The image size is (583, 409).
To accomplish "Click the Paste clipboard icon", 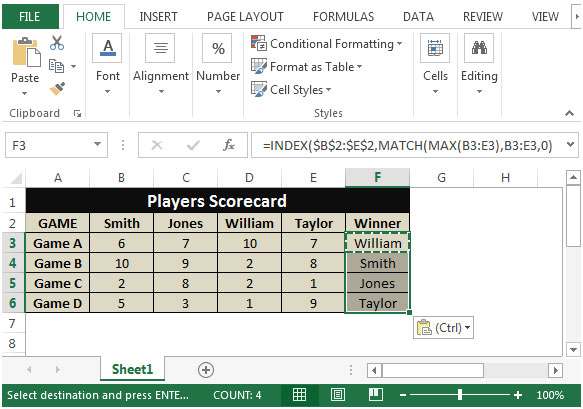I will tap(26, 52).
